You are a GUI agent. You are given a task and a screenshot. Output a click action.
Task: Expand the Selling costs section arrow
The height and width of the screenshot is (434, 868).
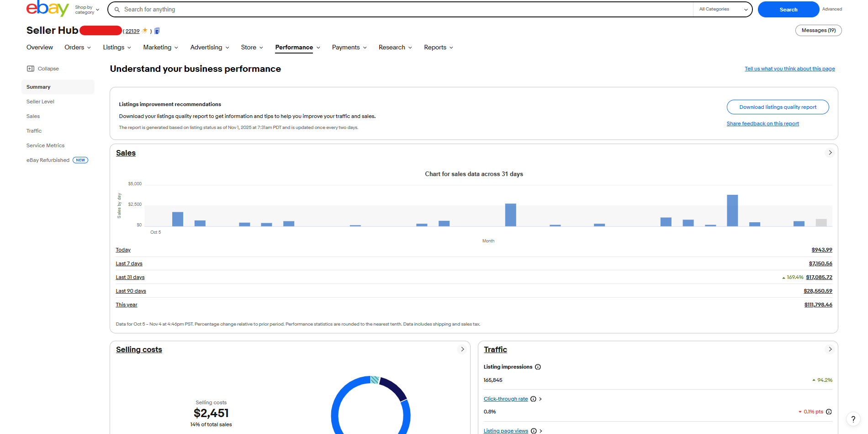click(462, 349)
